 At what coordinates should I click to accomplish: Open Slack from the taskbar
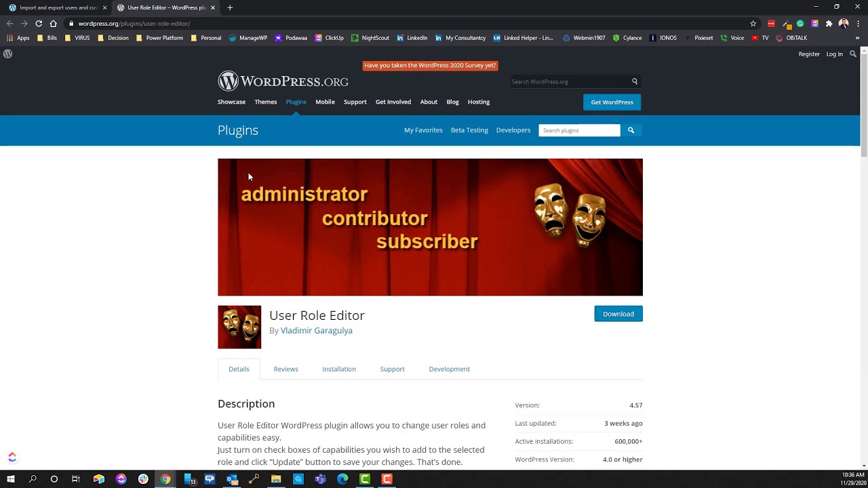coord(143,479)
